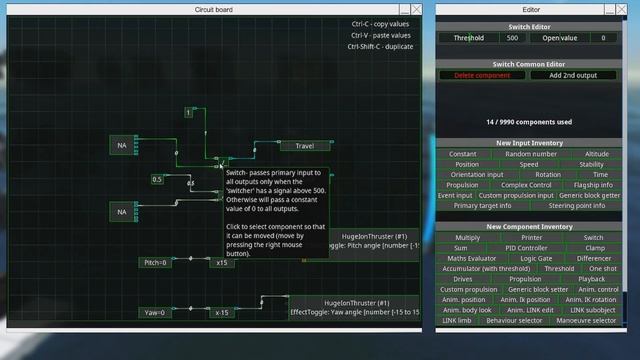Image resolution: width=640 pixels, height=360 pixels.
Task: Click the red Delete component button
Action: (x=482, y=76)
